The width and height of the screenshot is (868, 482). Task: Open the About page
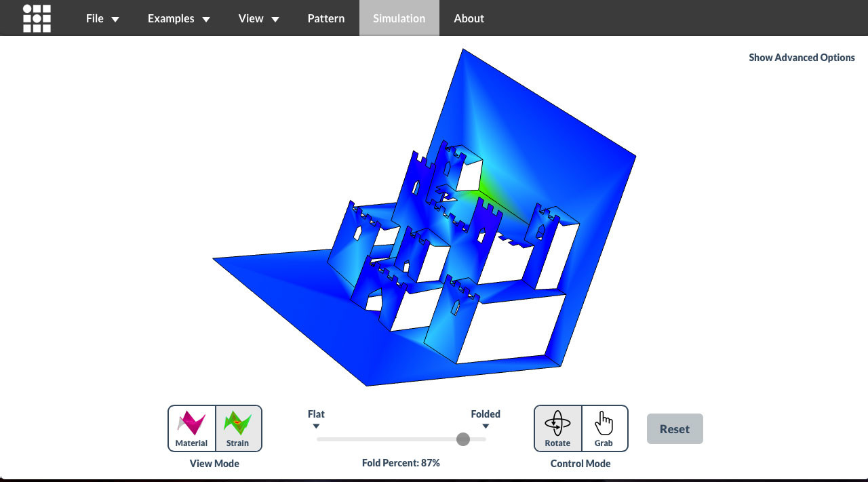click(x=469, y=18)
